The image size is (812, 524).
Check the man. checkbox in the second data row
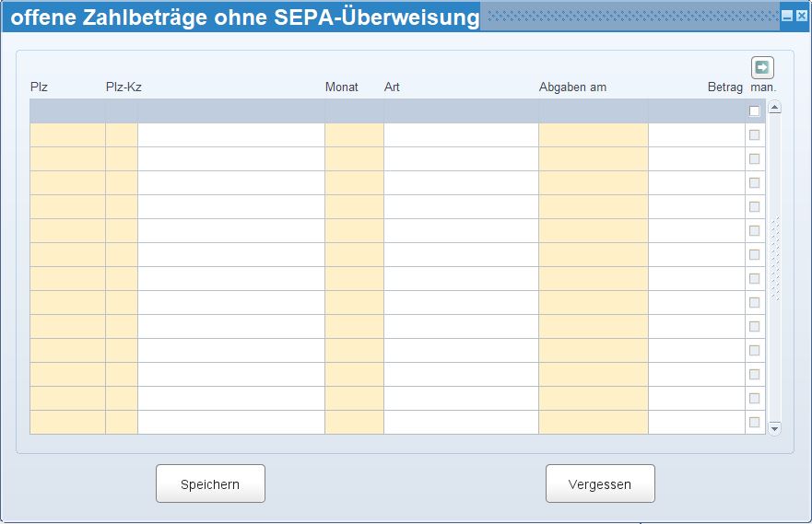[x=755, y=159]
